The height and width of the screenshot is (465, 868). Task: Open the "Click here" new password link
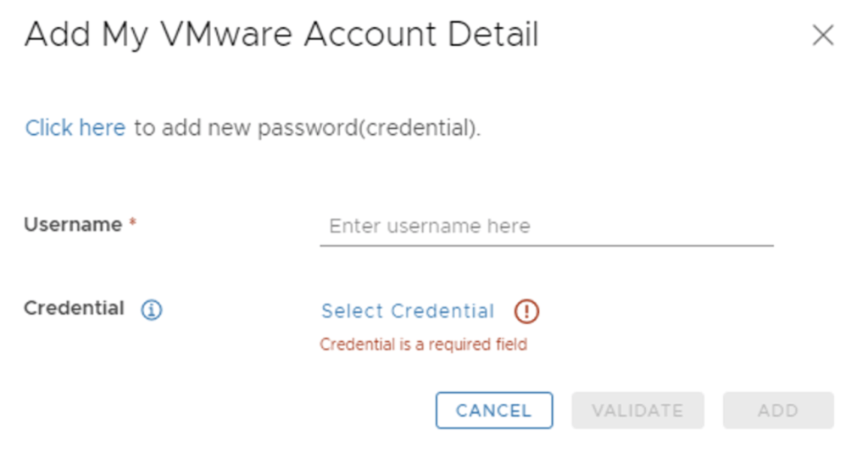click(75, 128)
